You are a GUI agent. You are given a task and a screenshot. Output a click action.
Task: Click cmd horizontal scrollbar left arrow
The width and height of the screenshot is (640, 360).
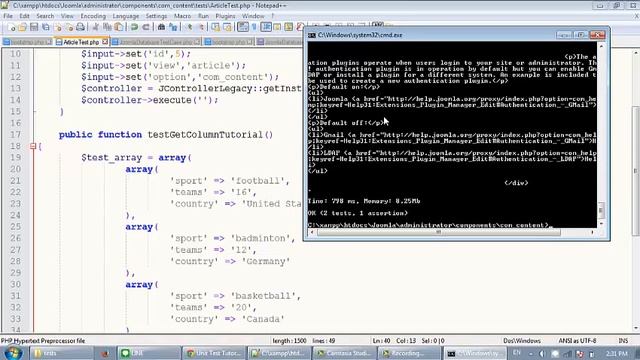[312, 232]
